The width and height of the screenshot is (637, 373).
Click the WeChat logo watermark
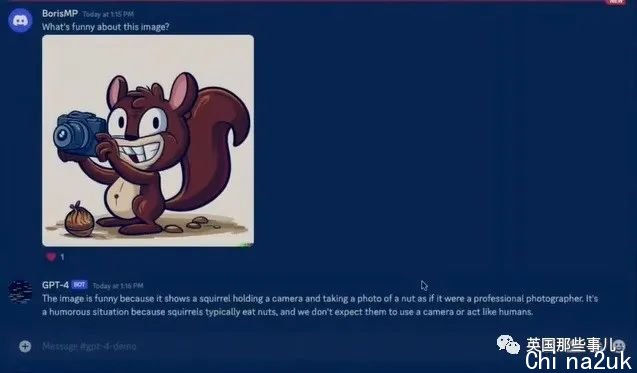point(509,344)
